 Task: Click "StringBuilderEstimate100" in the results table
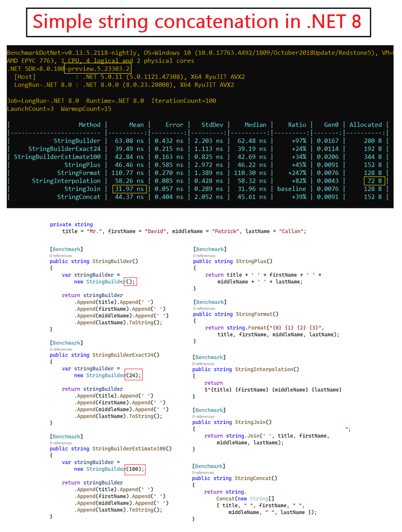coord(57,156)
